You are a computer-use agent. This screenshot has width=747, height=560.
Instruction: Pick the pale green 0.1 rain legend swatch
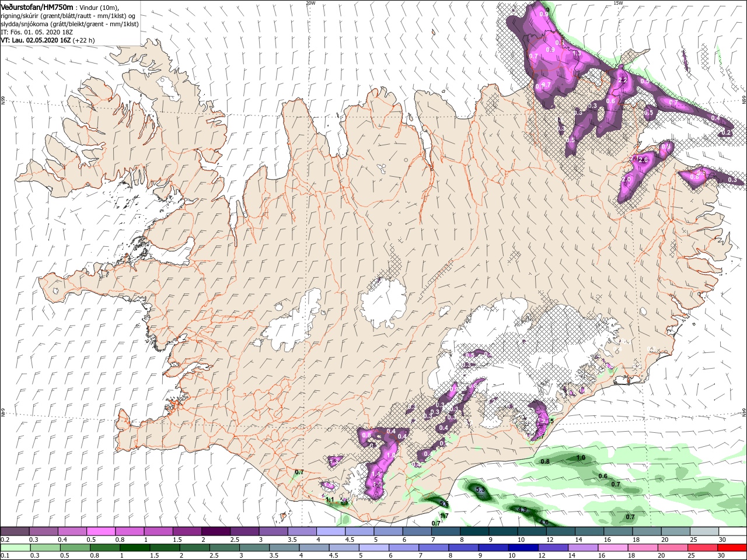pyautogui.click(x=15, y=548)
